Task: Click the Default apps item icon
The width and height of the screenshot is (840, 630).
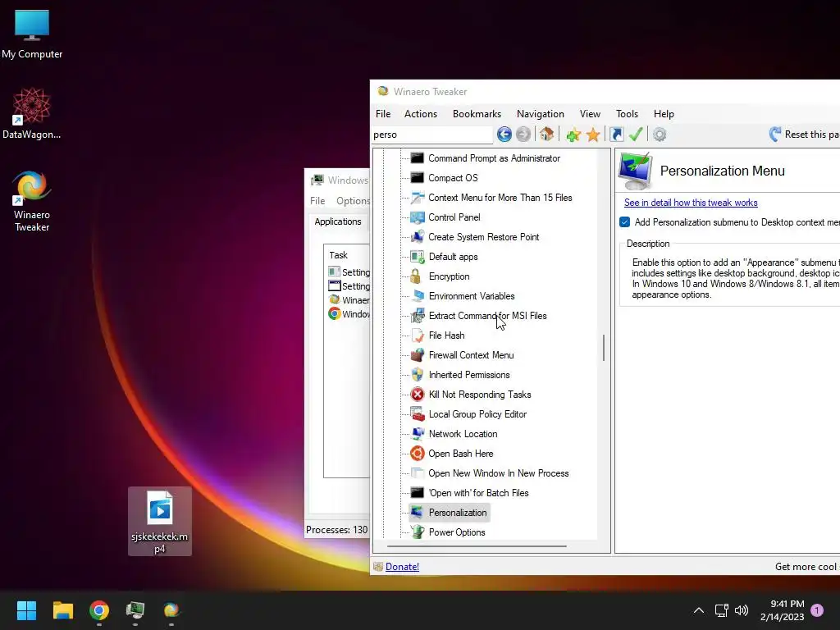Action: pyautogui.click(x=417, y=257)
